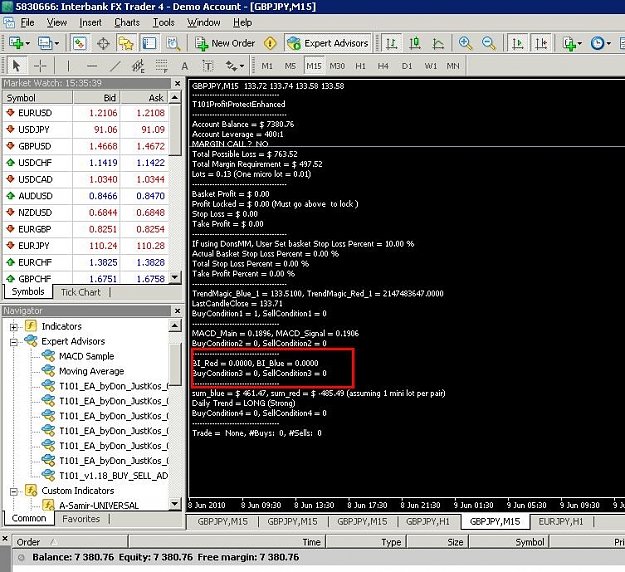This screenshot has width=625, height=572.
Task: Select the A-Samir-UNIVERSAL custom indicator
Action: [x=99, y=505]
